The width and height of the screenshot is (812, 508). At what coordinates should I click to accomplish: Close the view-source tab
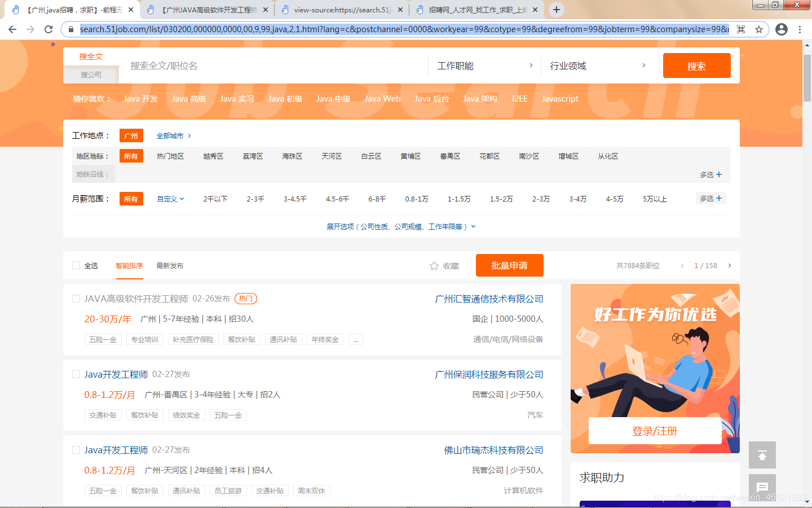pos(400,10)
